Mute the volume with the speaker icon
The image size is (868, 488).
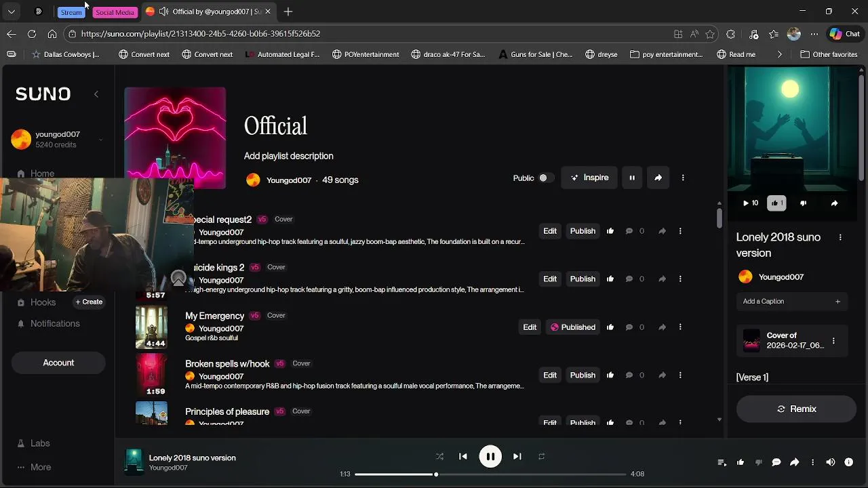(x=831, y=462)
